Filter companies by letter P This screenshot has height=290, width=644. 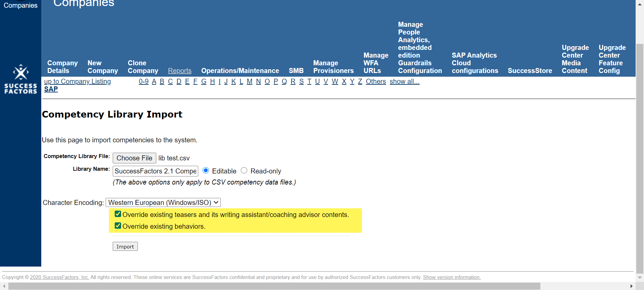[276, 81]
